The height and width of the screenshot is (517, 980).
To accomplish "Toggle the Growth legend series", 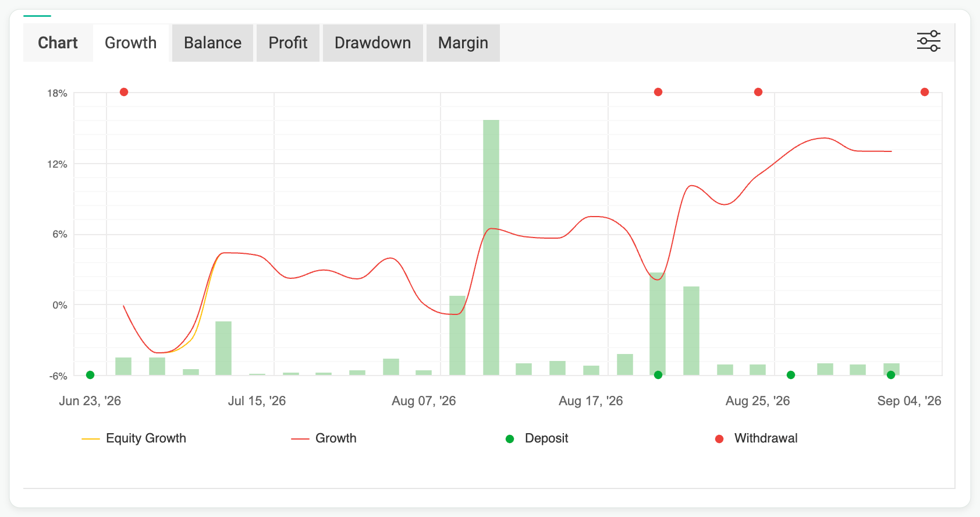I will pyautogui.click(x=324, y=438).
